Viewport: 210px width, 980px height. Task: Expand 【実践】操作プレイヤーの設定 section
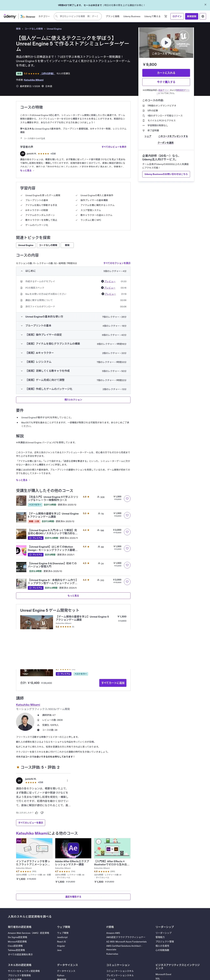coord(73,335)
